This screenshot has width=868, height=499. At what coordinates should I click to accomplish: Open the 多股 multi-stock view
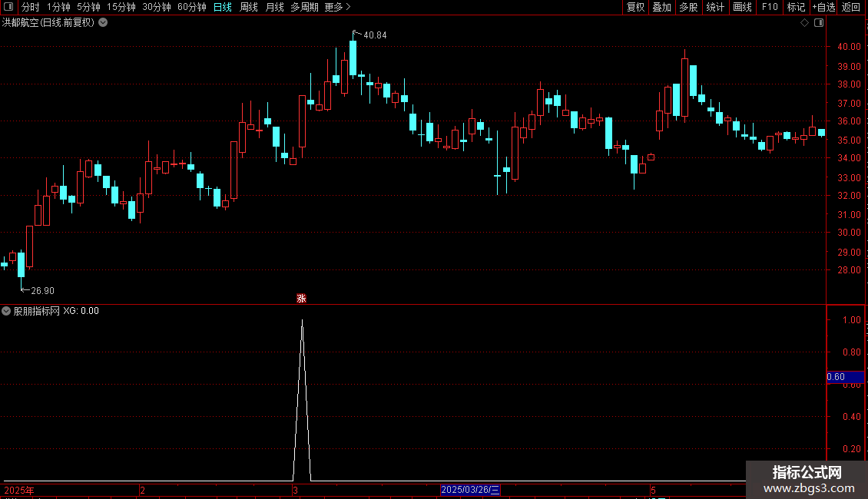click(x=688, y=7)
